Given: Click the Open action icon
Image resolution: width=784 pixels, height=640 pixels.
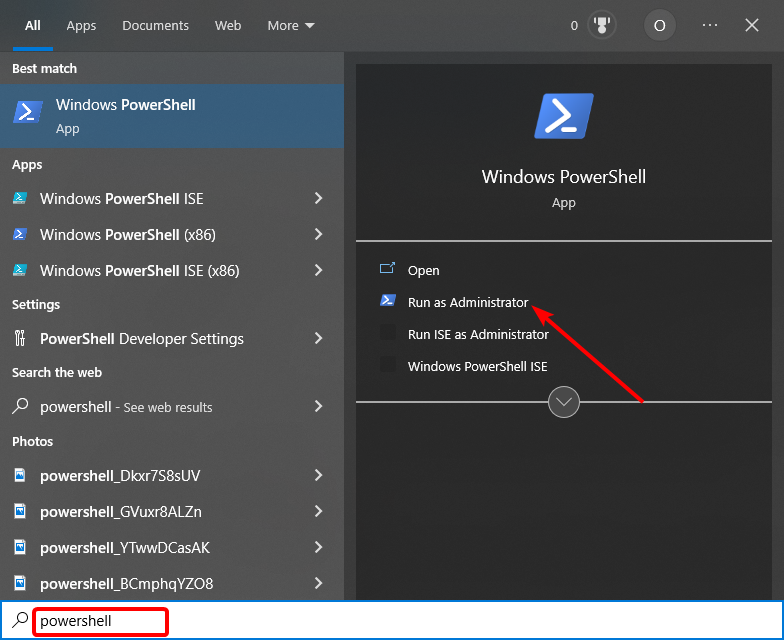Looking at the screenshot, I should pos(388,269).
